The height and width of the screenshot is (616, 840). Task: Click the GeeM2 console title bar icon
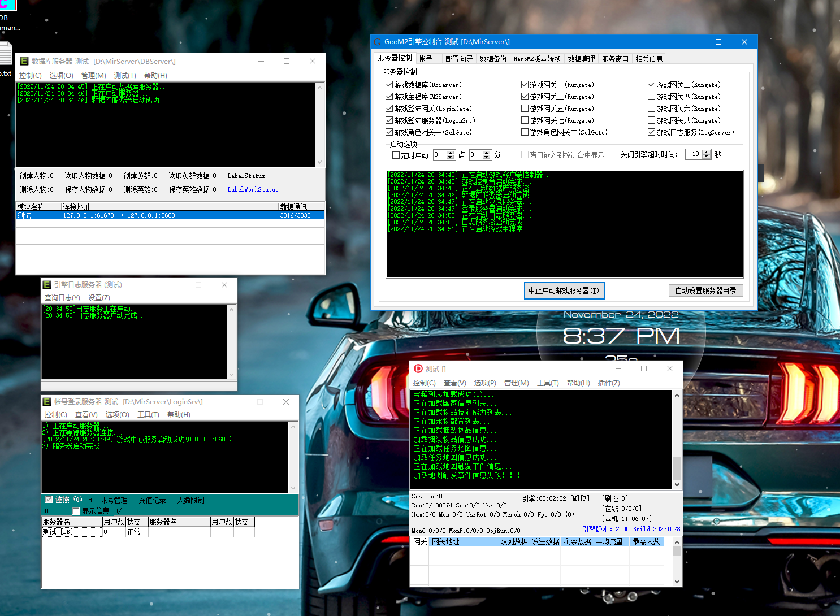pyautogui.click(x=377, y=42)
